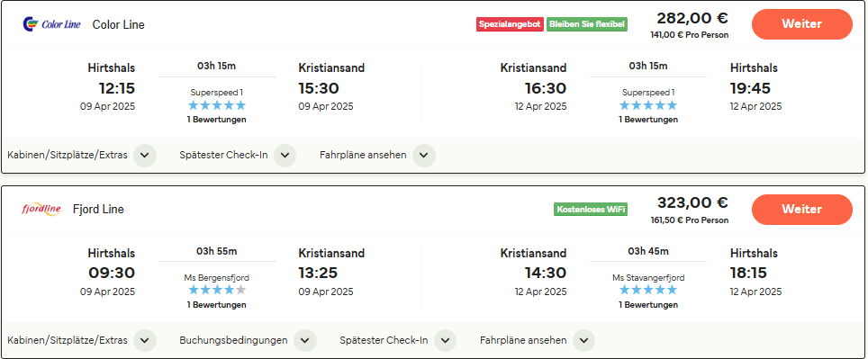The width and height of the screenshot is (868, 359).
Task: Click Superspeed 1 outbound star rating
Action: click(217, 105)
